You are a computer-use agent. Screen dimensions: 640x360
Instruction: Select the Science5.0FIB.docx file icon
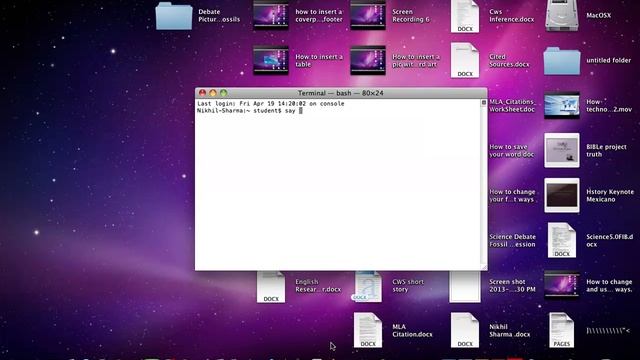click(562, 240)
